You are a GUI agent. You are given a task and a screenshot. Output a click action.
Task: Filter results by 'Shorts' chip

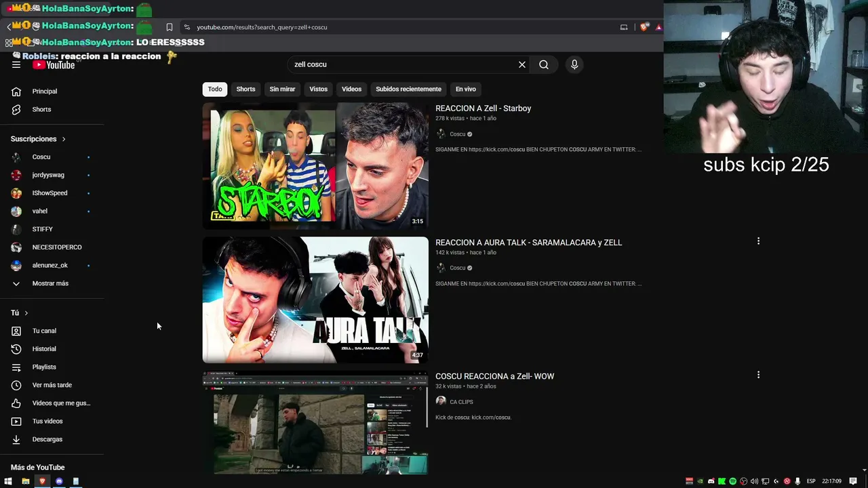[x=245, y=89]
